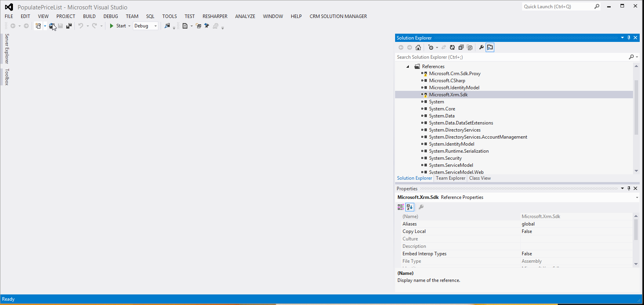Click the Redo arrow icon
The image size is (644, 305).
click(x=94, y=26)
